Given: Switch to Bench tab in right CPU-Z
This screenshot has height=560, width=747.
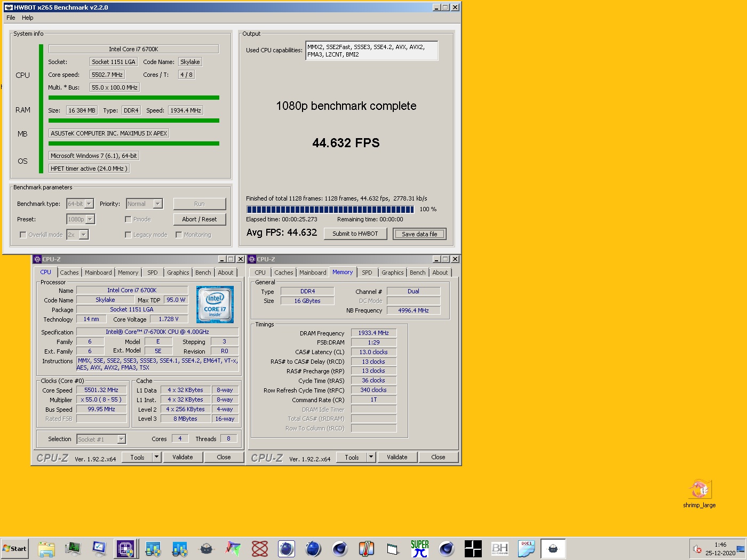Looking at the screenshot, I should [x=418, y=273].
